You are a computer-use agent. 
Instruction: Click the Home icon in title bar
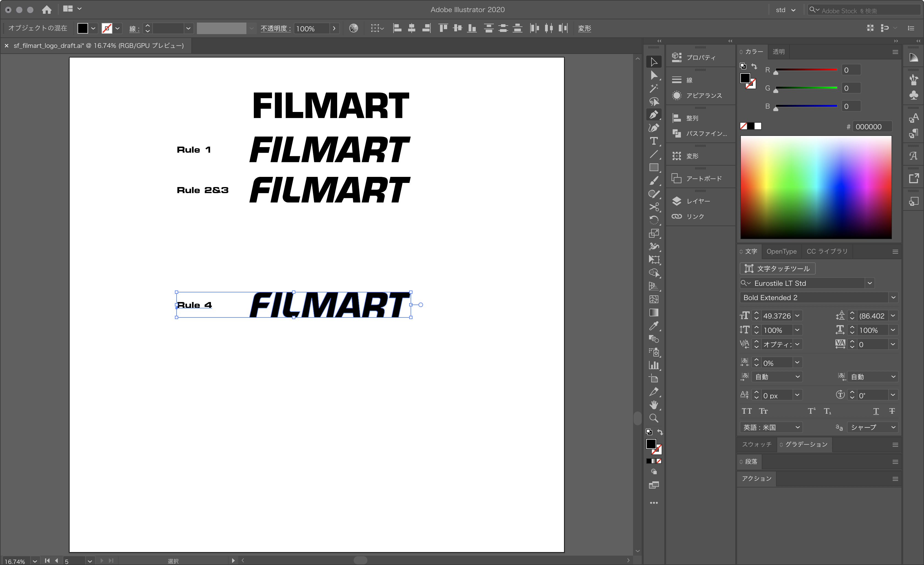point(46,9)
